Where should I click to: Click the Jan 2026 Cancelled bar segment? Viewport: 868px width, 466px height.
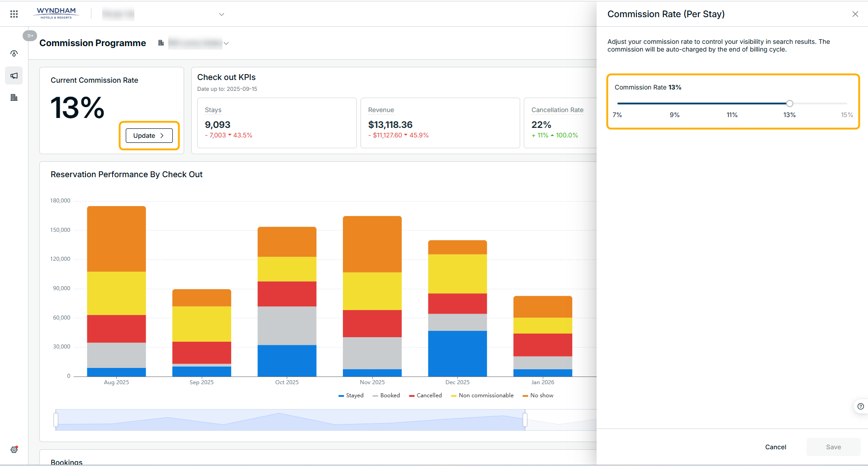(x=543, y=345)
